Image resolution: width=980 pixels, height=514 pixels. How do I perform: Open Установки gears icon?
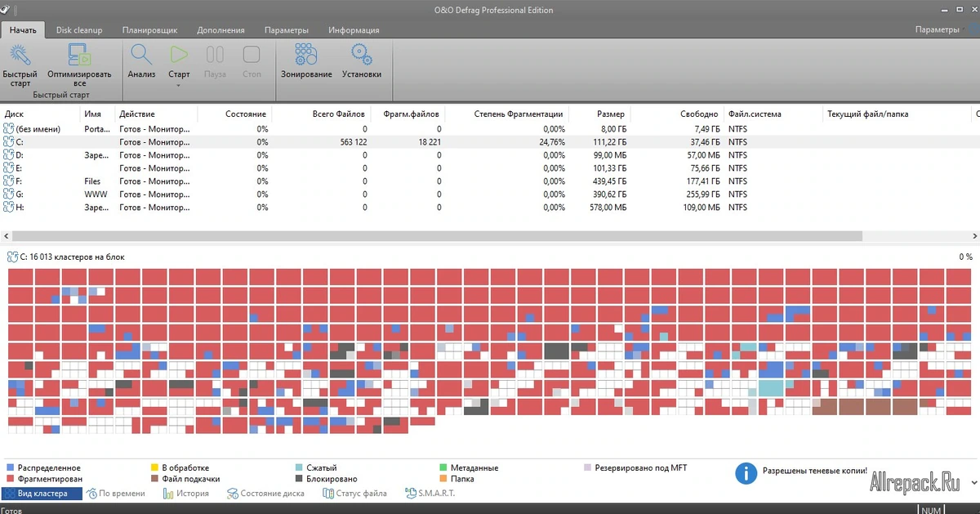361,55
